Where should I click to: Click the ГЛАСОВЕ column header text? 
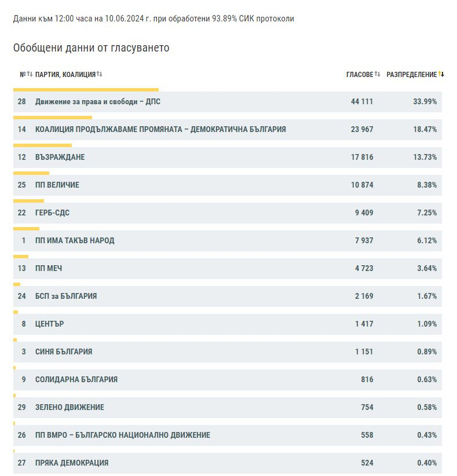pyautogui.click(x=360, y=74)
